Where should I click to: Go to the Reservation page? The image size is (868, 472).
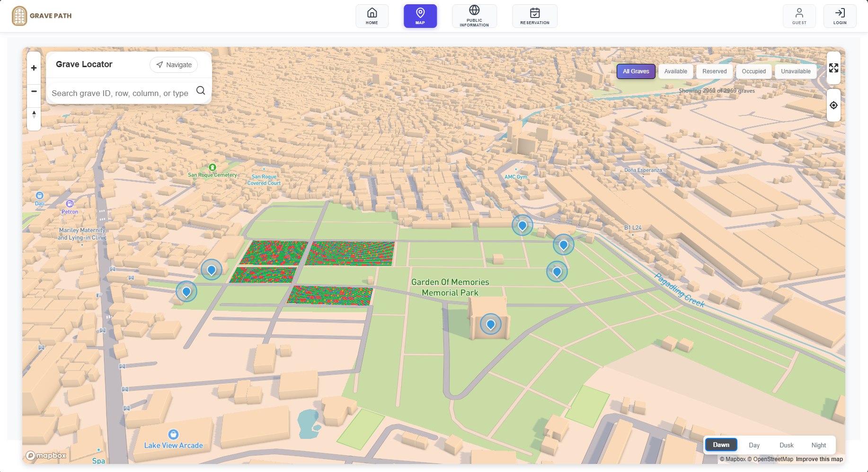(535, 16)
